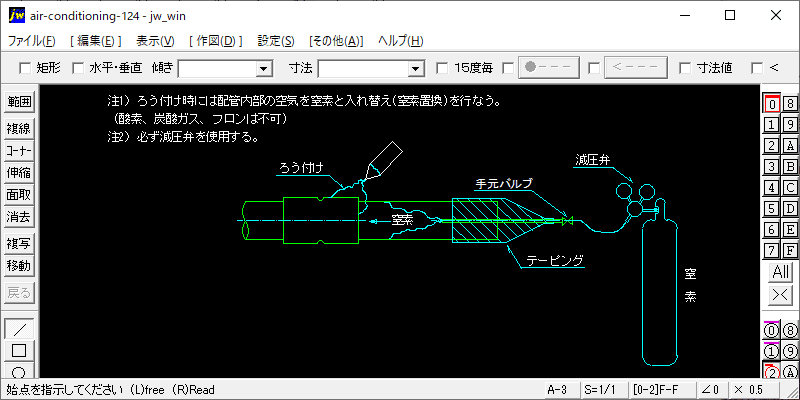Open the ファイル(F) menu
This screenshot has height=400, width=800.
point(32,41)
